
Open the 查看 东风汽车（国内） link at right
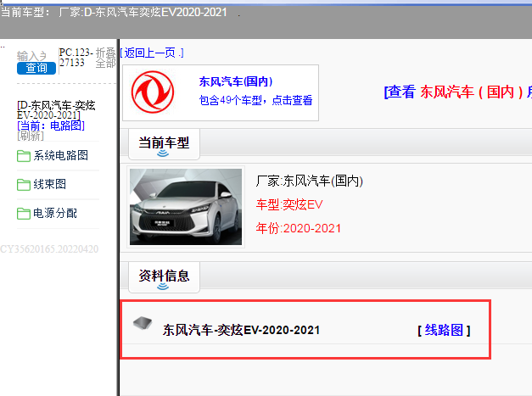pyautogui.click(x=457, y=92)
